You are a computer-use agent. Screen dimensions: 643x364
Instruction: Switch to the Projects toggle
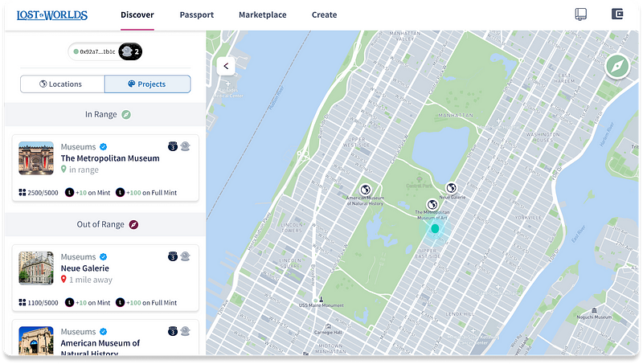point(148,84)
